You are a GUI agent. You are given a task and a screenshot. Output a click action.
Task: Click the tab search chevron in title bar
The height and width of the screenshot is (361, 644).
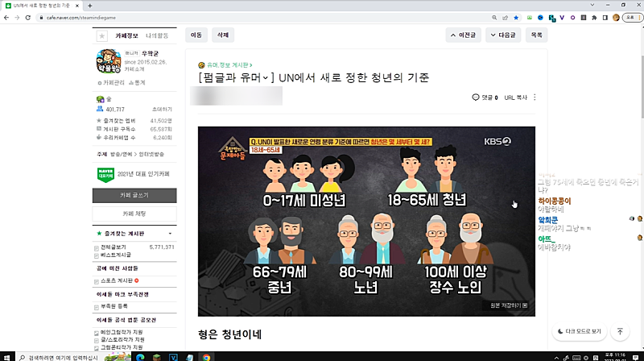[x=592, y=5]
